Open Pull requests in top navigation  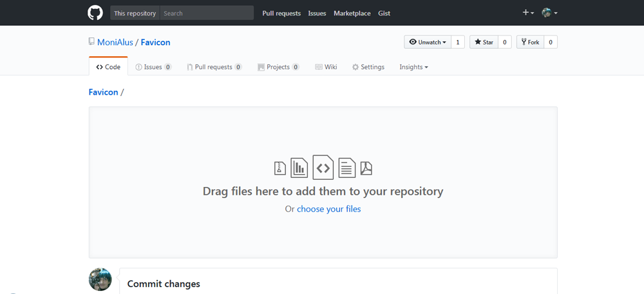pyautogui.click(x=281, y=13)
